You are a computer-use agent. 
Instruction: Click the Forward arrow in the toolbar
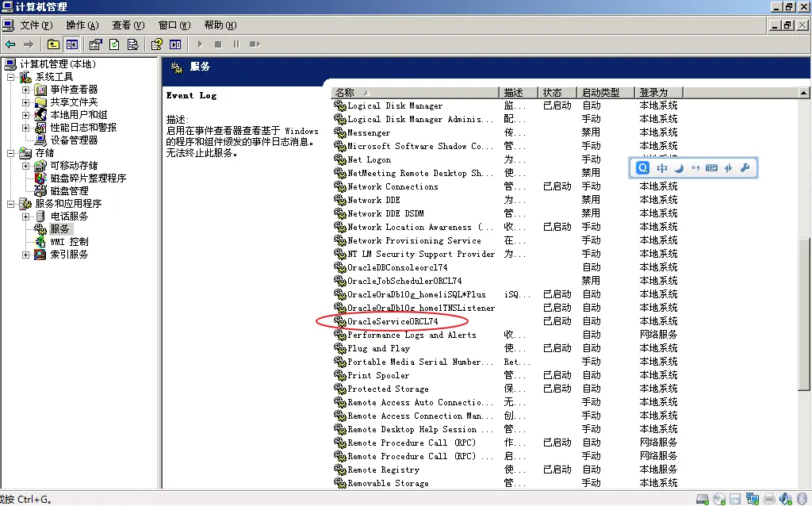tap(29, 44)
